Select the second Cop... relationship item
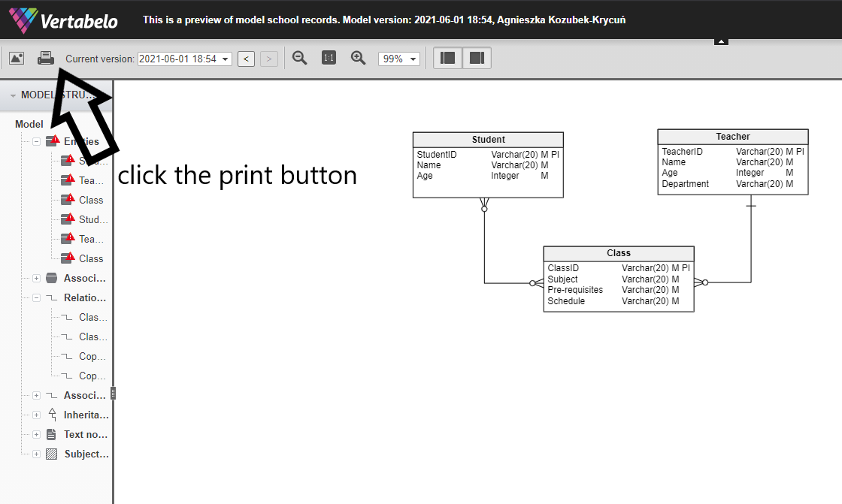This screenshot has height=504, width=842. coord(92,376)
